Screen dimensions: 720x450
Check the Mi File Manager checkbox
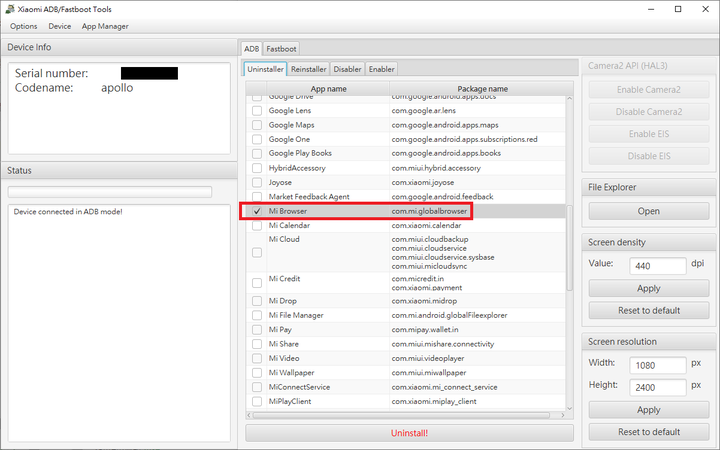(257, 315)
